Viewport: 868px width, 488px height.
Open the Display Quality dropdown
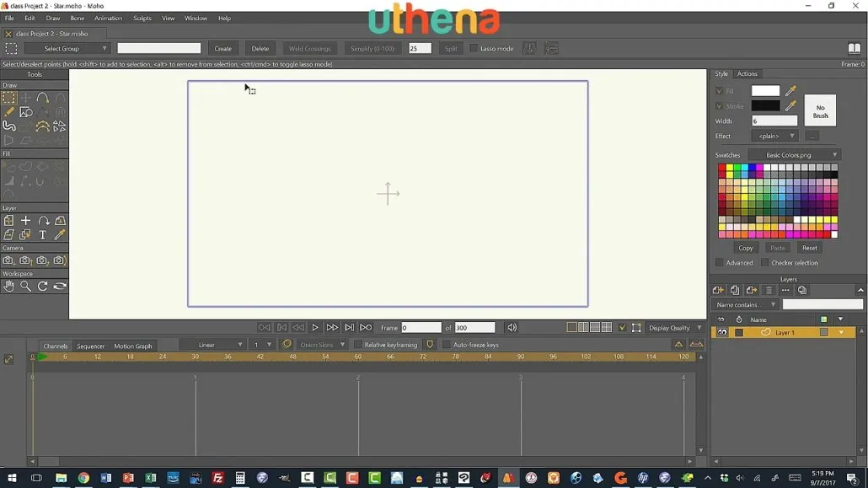click(675, 328)
